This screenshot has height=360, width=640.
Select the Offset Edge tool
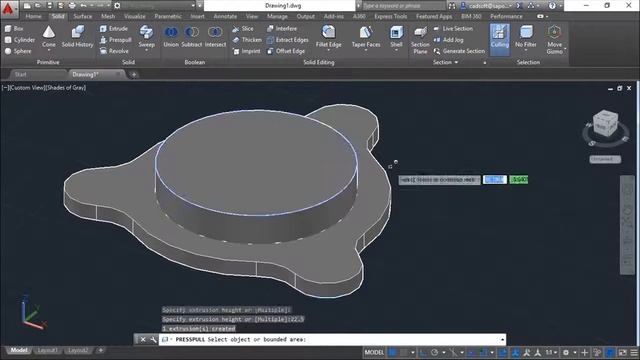286,51
